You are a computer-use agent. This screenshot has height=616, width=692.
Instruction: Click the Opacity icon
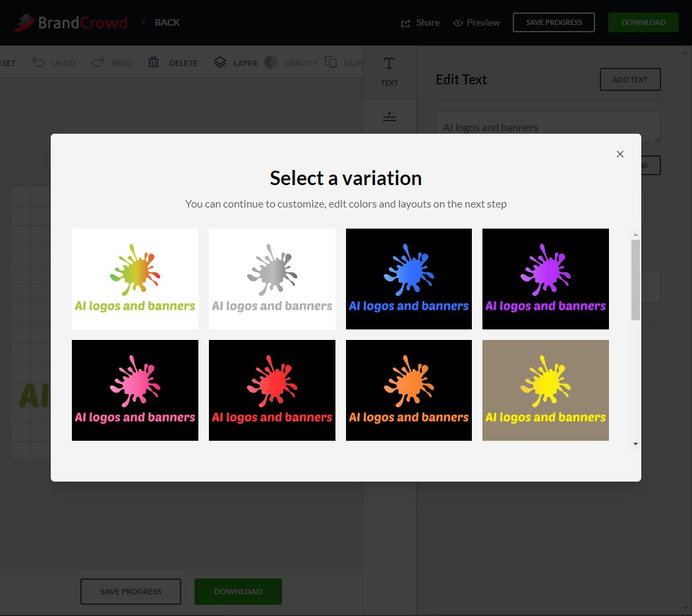271,62
